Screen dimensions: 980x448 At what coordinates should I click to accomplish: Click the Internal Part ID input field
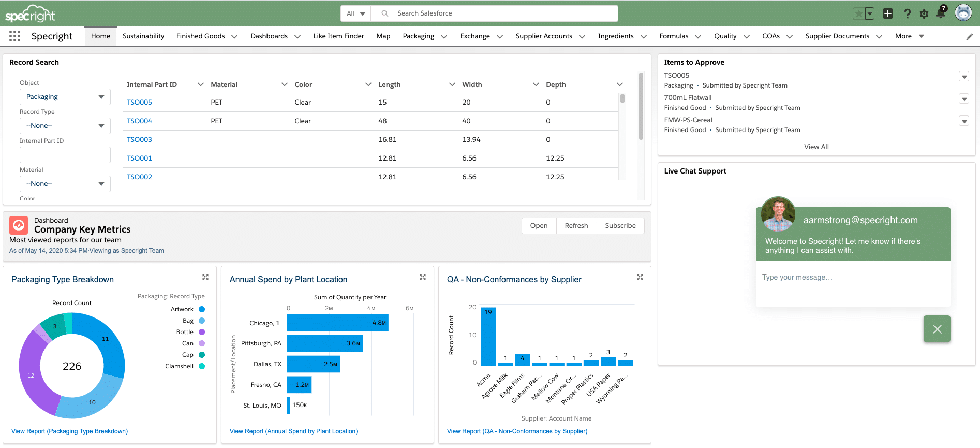click(x=65, y=155)
